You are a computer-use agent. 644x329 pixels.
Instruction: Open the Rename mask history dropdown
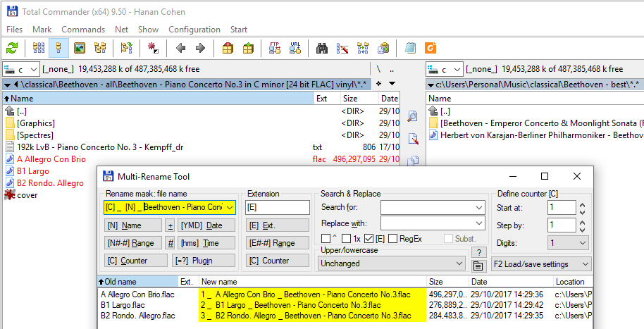point(230,207)
